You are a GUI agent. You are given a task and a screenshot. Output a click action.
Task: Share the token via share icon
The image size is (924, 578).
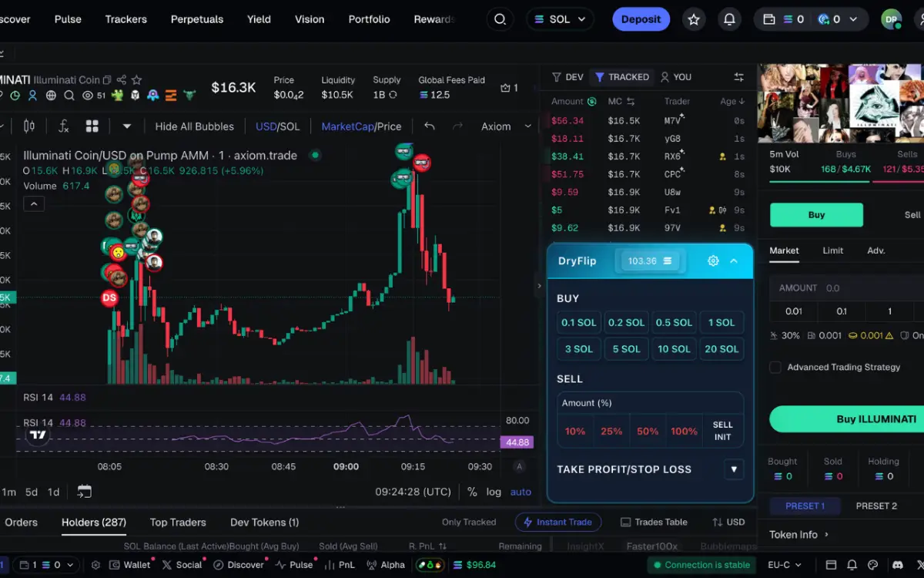122,79
